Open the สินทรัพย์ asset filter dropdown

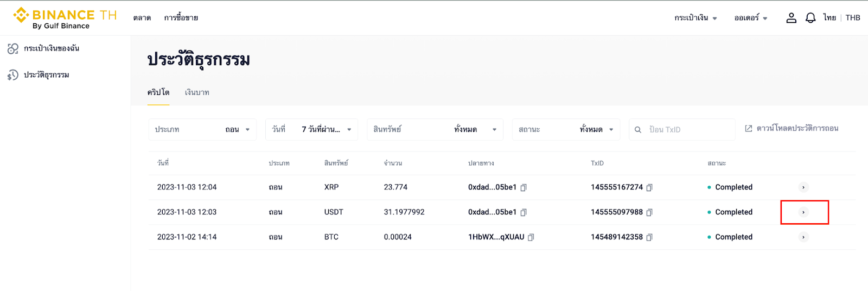tap(435, 130)
